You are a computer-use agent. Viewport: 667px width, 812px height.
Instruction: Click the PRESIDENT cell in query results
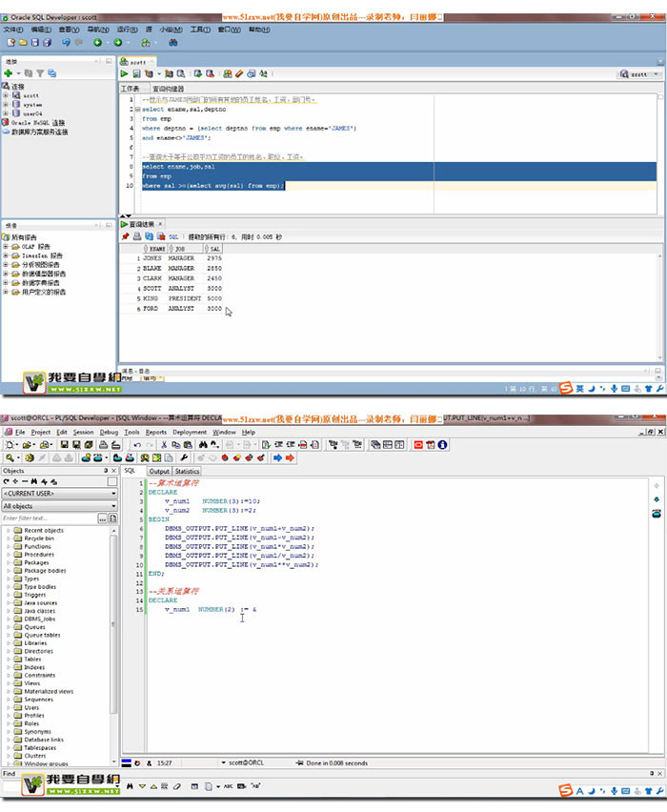click(184, 298)
